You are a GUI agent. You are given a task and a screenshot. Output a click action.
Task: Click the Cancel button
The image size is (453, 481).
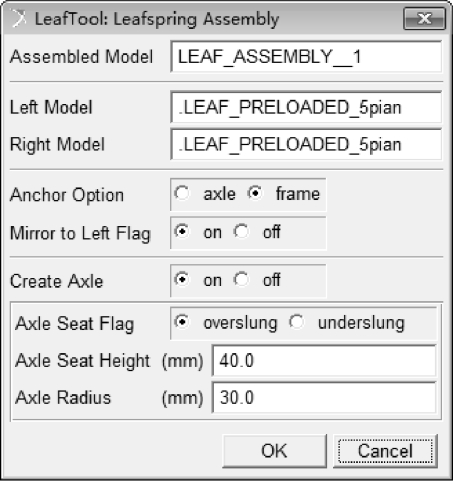coord(385,451)
